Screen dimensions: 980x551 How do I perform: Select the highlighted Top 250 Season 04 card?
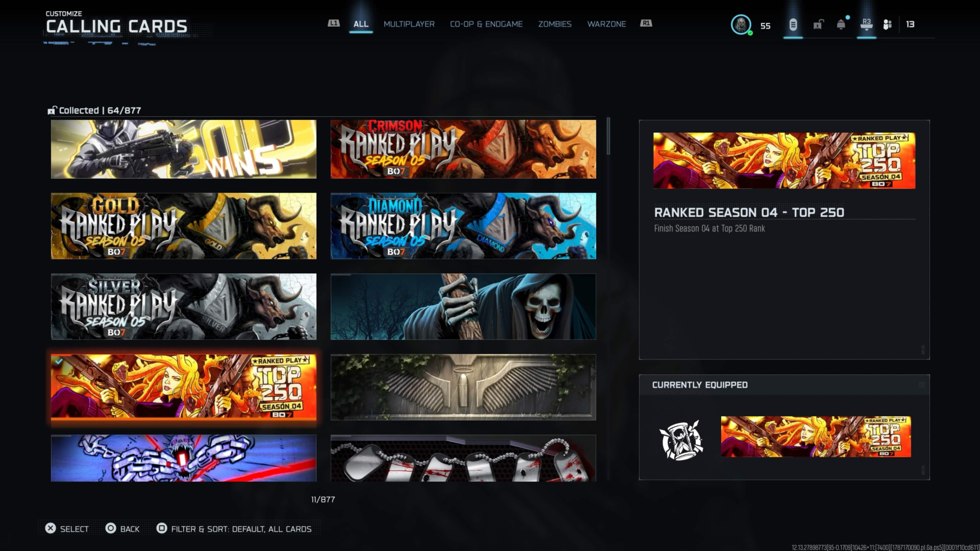pyautogui.click(x=184, y=387)
